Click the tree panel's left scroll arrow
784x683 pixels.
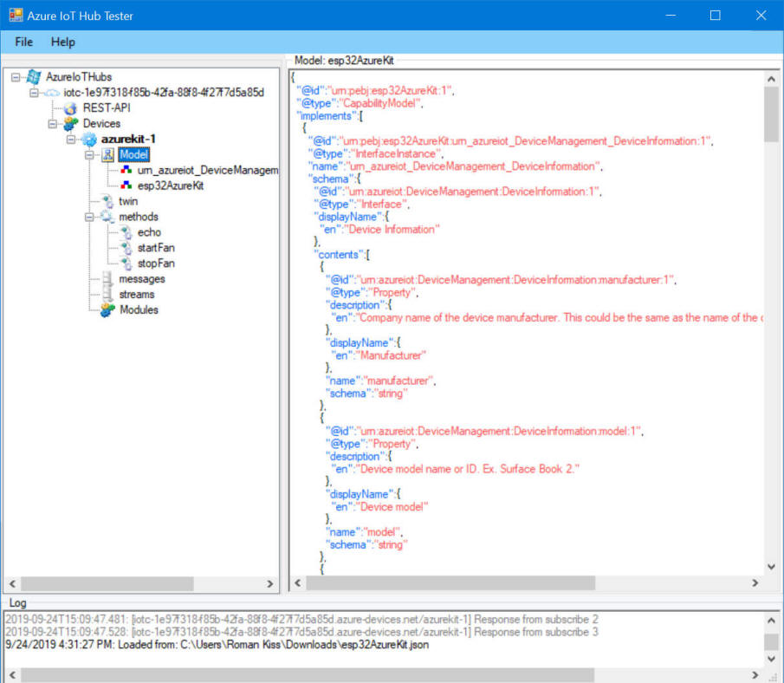pos(12,584)
